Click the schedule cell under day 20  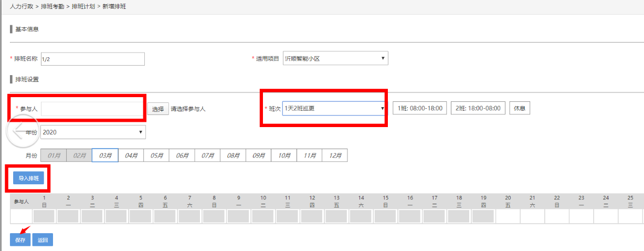click(508, 216)
